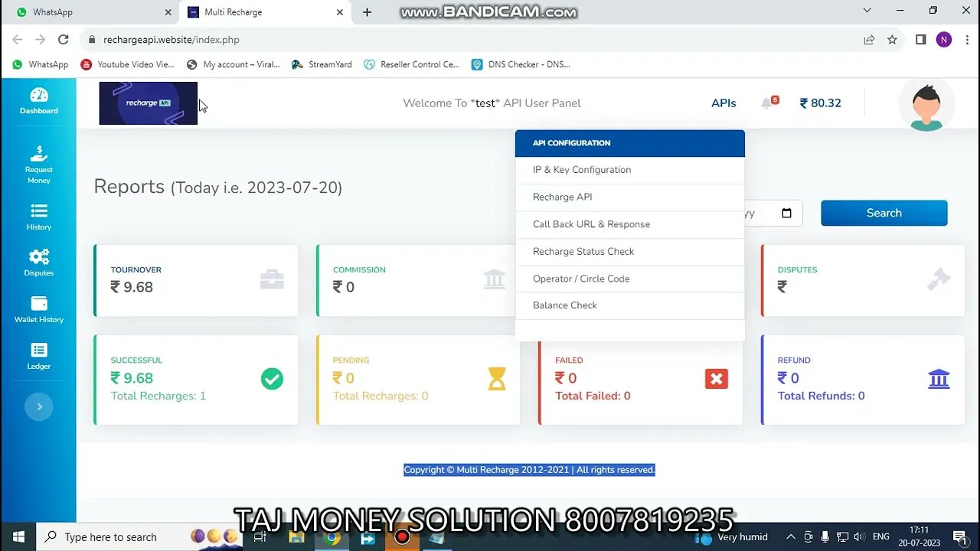Open DNS Checker bookmark
This screenshot has width=980, height=551.
tap(521, 64)
